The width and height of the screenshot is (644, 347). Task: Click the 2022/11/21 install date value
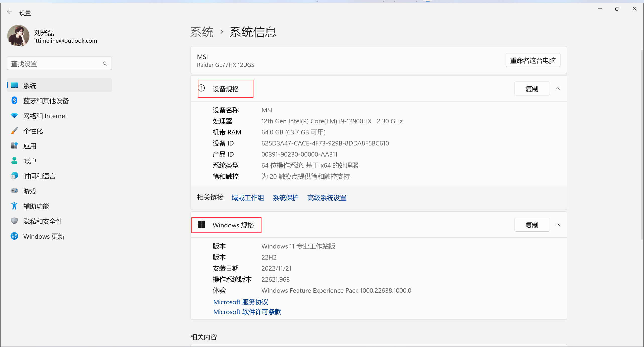[276, 268]
